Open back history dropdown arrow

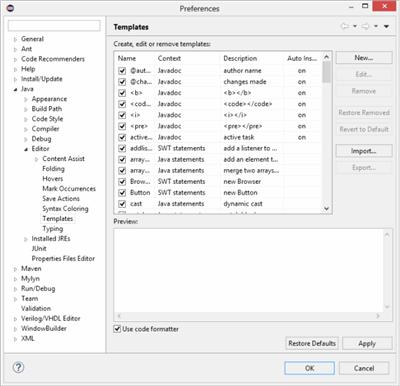click(355, 26)
